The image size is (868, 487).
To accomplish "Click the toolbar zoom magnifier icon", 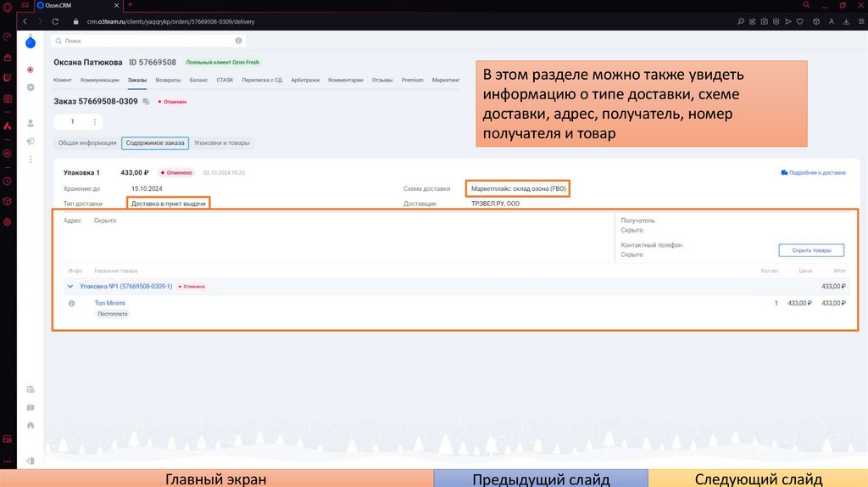I will tap(741, 21).
